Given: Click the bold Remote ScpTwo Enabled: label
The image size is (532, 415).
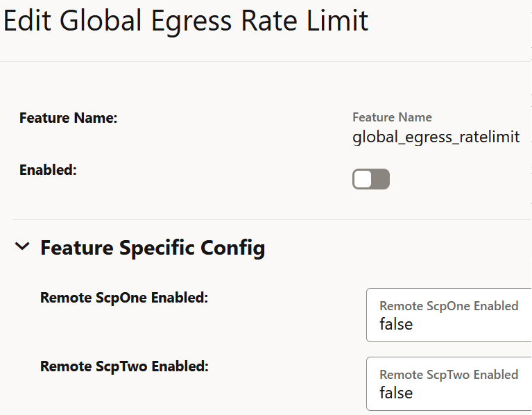Looking at the screenshot, I should tap(124, 366).
